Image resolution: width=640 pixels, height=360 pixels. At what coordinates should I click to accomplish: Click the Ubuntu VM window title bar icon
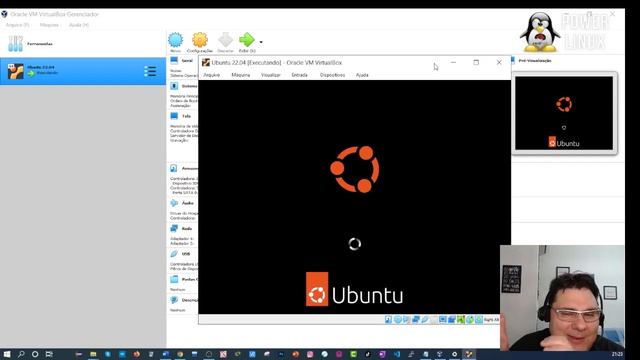point(206,62)
